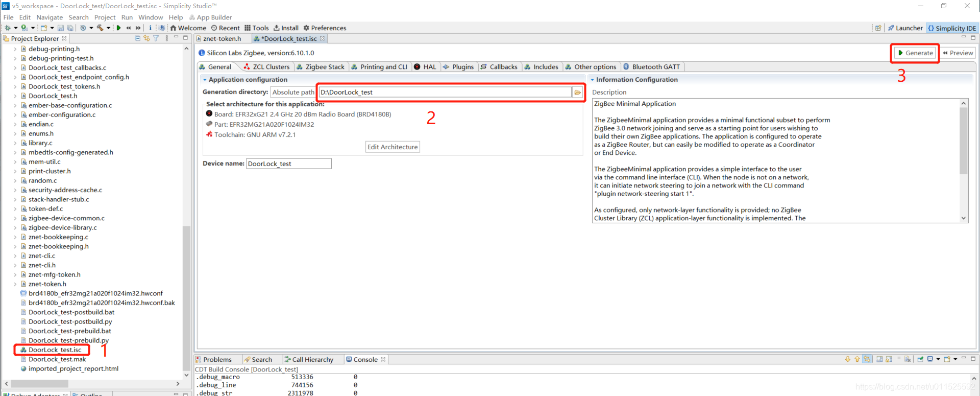Click the green Run arrow in toolbar
Viewport: 980px width, 396px height.
point(118,28)
